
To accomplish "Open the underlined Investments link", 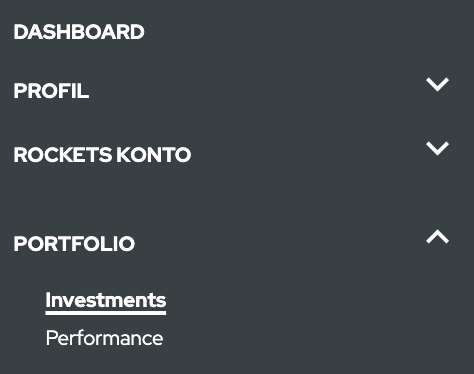I will pos(106,302).
